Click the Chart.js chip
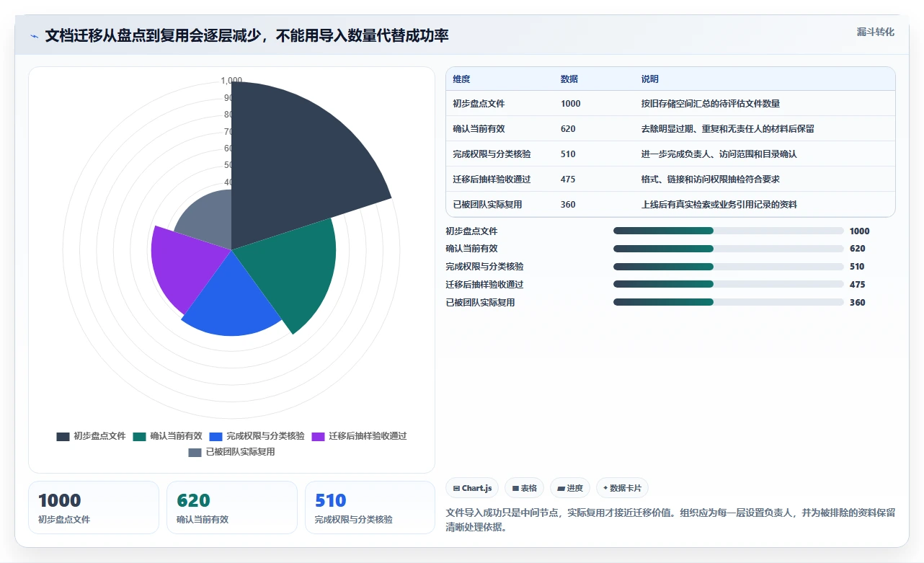The height and width of the screenshot is (563, 924). tap(472, 488)
